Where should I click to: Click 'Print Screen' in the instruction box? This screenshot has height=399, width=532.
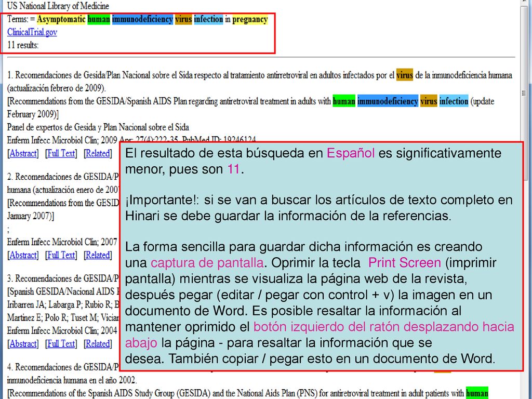[404, 262]
